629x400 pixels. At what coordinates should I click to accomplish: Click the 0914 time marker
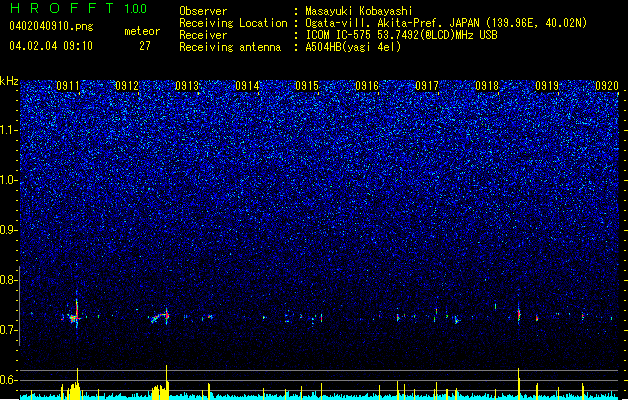[247, 86]
